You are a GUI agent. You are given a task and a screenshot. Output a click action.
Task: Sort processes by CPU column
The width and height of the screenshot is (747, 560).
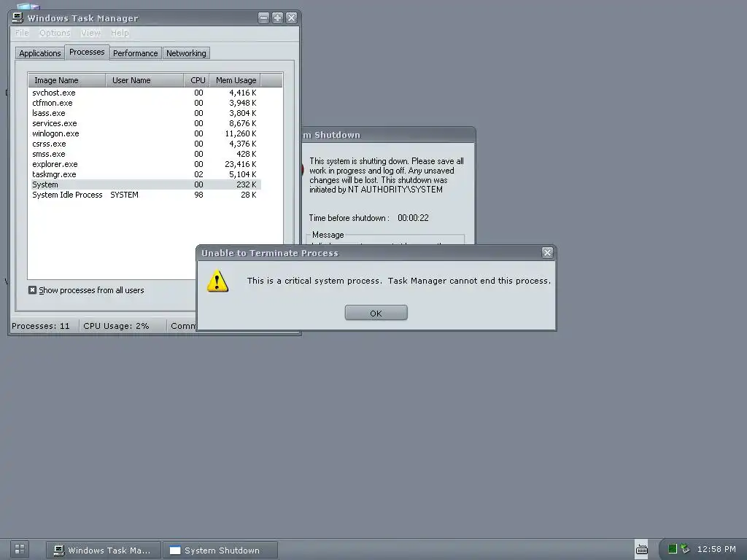(197, 80)
